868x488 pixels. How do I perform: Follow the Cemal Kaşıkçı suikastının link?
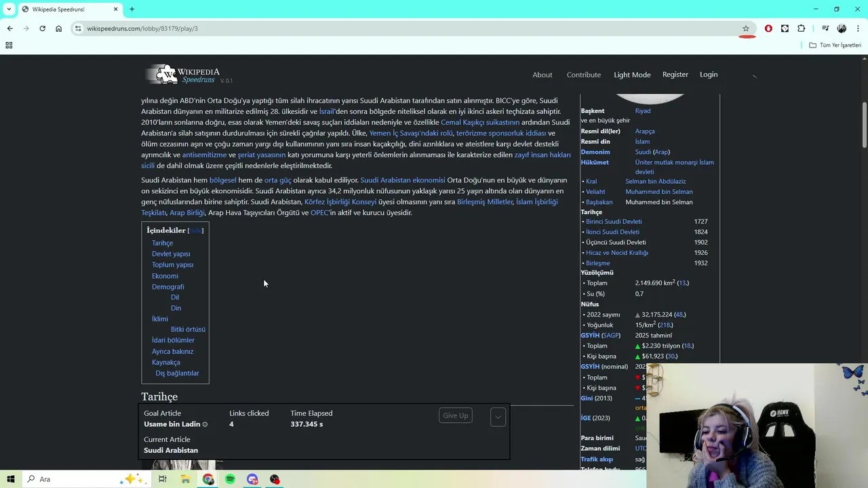coord(480,122)
